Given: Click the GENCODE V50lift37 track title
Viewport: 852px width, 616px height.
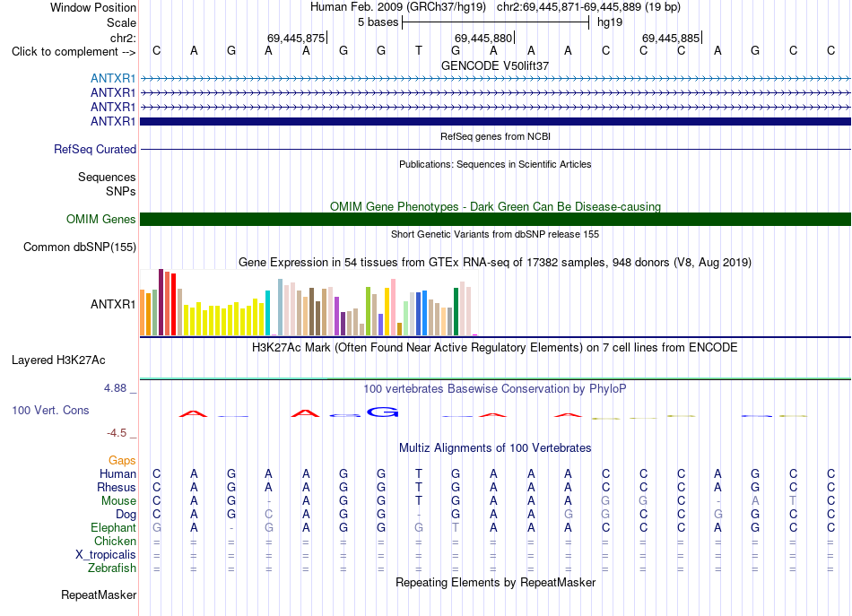Looking at the screenshot, I should coord(495,65).
